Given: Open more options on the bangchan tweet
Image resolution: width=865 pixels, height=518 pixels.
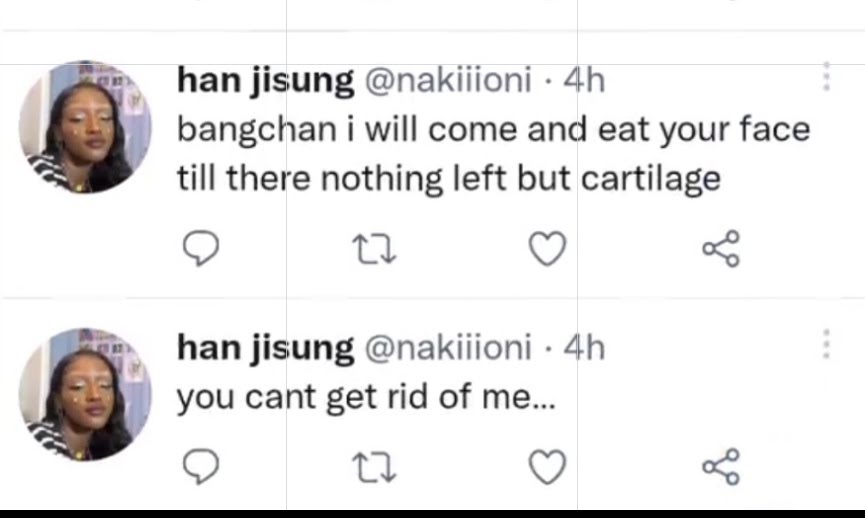Looking at the screenshot, I should point(826,77).
